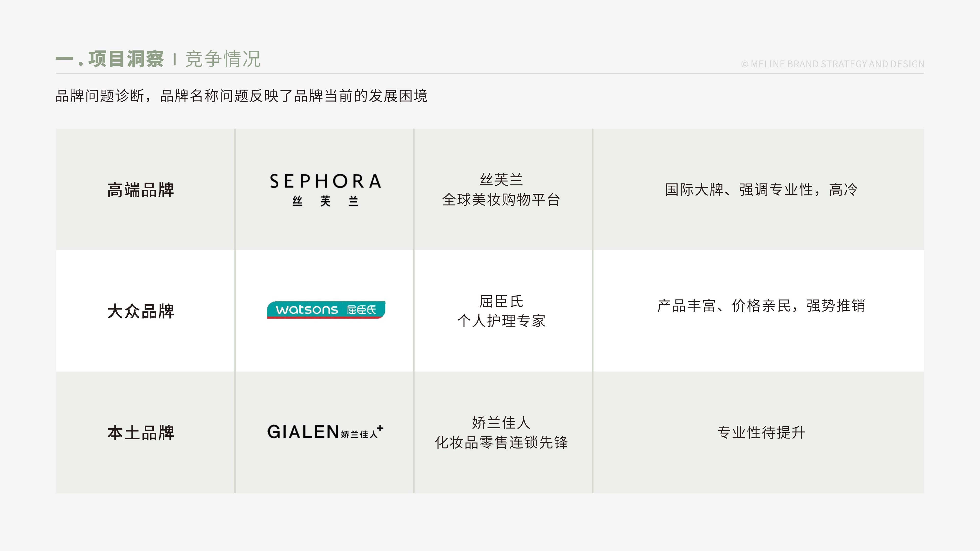
Task: Select the 屈臣氏 brand name text
Action: [502, 301]
